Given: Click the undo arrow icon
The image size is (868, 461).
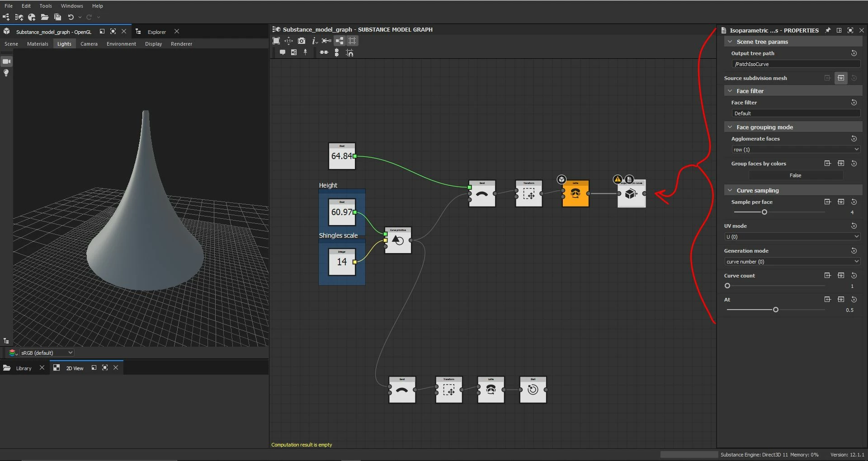Looking at the screenshot, I should [x=71, y=17].
